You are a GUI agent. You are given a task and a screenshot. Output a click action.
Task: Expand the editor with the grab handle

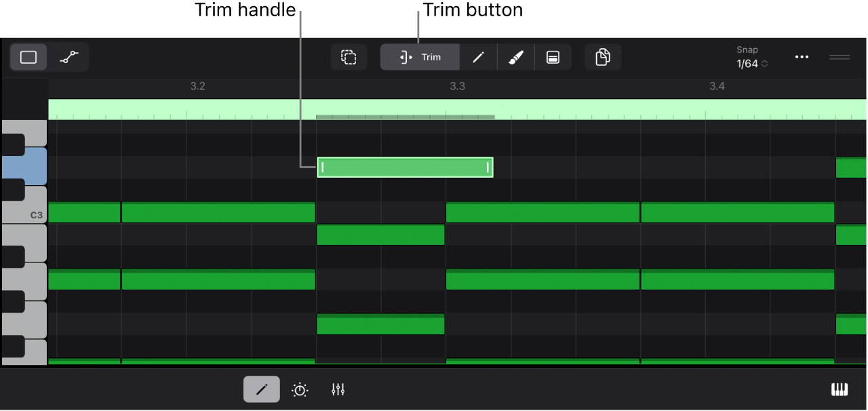pyautogui.click(x=840, y=57)
